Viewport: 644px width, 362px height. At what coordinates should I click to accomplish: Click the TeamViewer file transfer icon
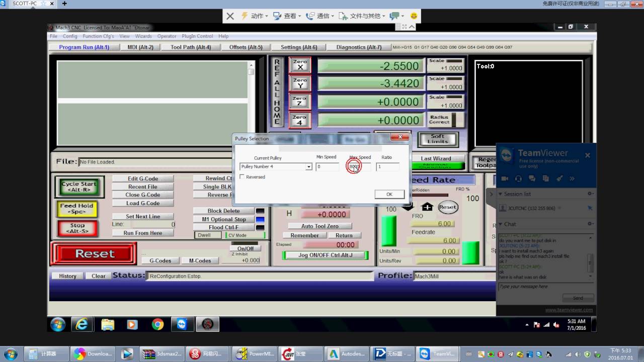pyautogui.click(x=546, y=178)
